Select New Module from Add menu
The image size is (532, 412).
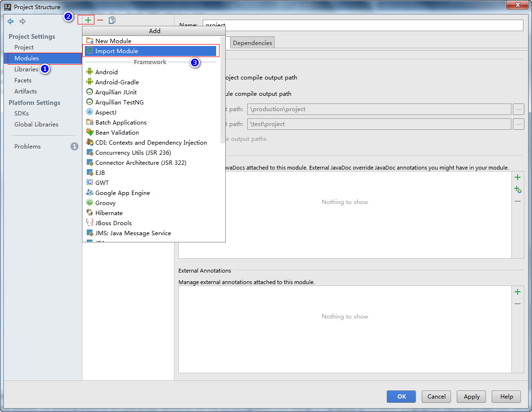151,41
